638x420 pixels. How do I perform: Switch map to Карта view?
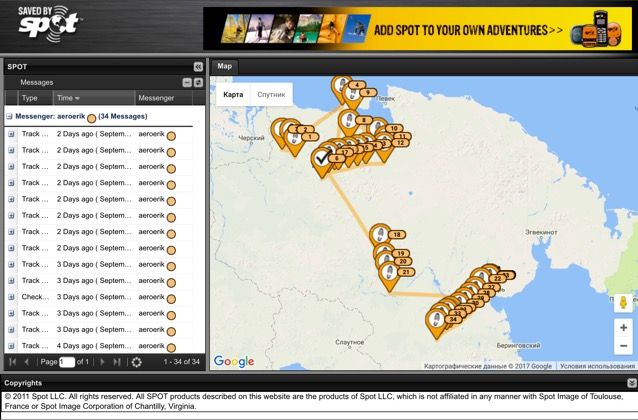click(233, 94)
